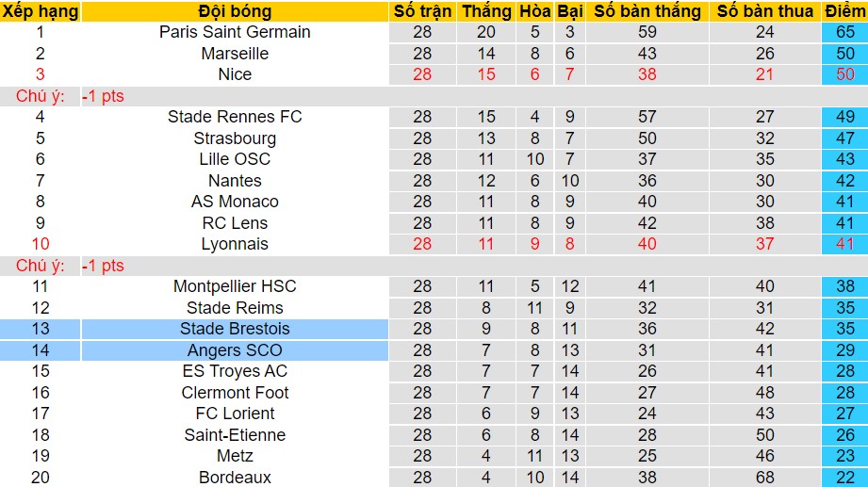Viewport: 868px width, 487px height.
Task: Click Bordeaux's blue 22 points cell
Action: pos(844,478)
